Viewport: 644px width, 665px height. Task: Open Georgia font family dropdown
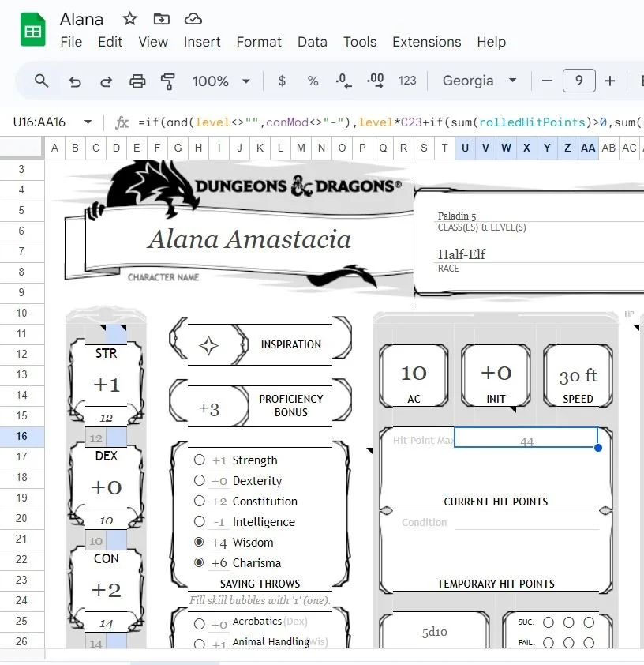tap(479, 81)
